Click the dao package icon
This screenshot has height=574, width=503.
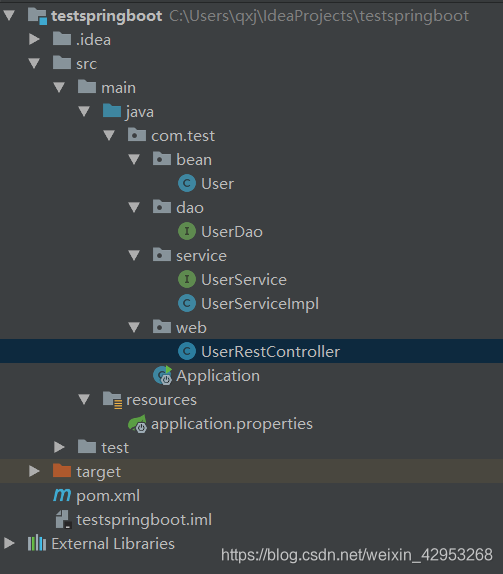162,206
